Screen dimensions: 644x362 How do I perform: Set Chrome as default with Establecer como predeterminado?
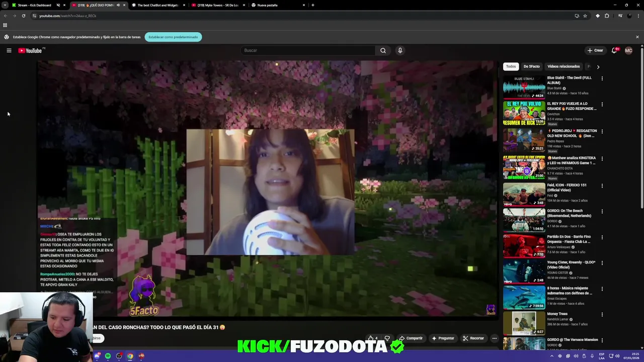173,37
